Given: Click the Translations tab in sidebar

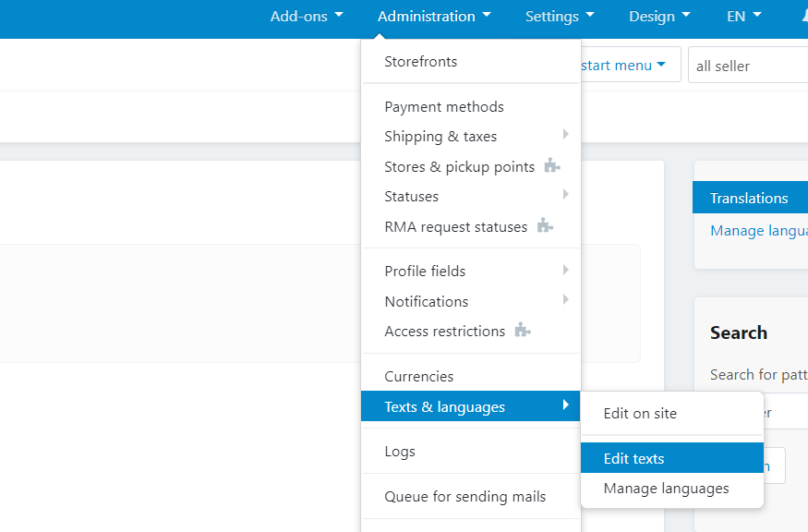Looking at the screenshot, I should (749, 198).
